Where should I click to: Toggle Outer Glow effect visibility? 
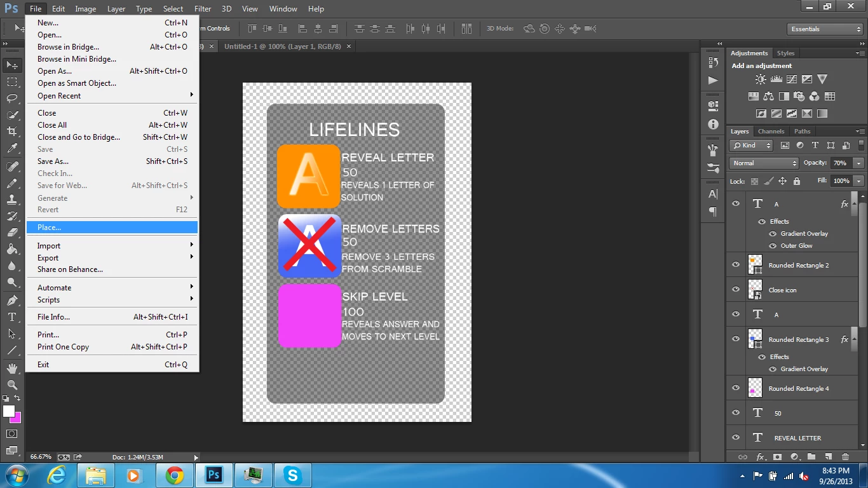pos(773,246)
